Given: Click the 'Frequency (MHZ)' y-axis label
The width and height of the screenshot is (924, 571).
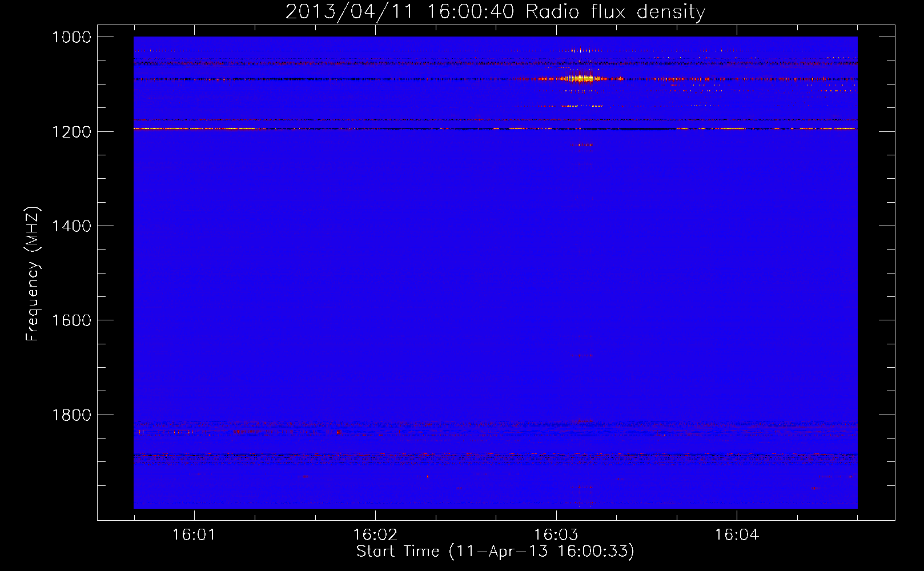Looking at the screenshot, I should point(33,274).
